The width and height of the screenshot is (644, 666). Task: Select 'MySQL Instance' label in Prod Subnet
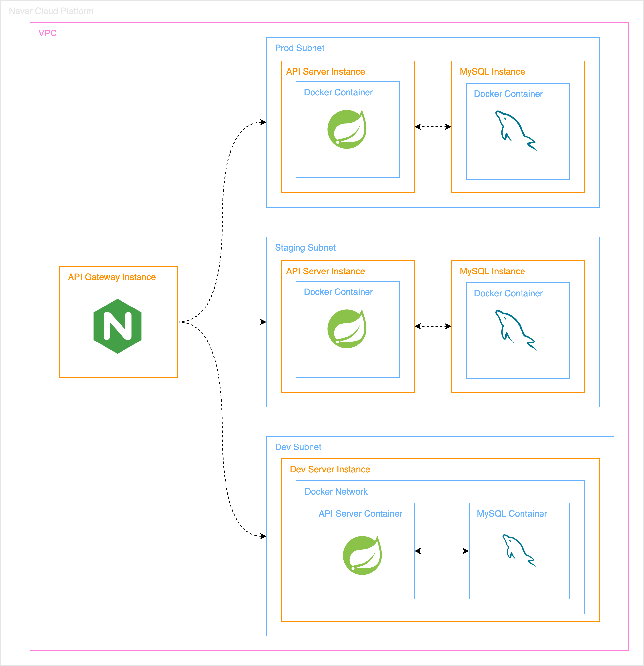(x=492, y=72)
